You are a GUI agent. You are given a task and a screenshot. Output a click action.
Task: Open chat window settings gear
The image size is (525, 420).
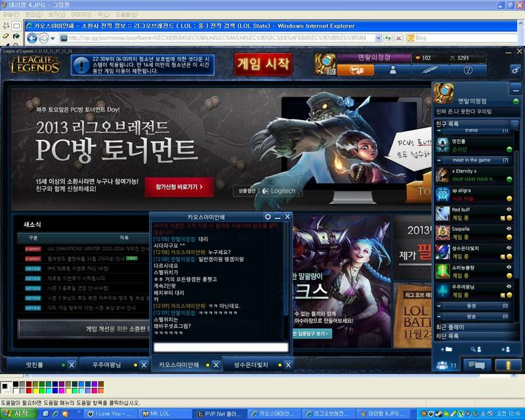pyautogui.click(x=268, y=217)
